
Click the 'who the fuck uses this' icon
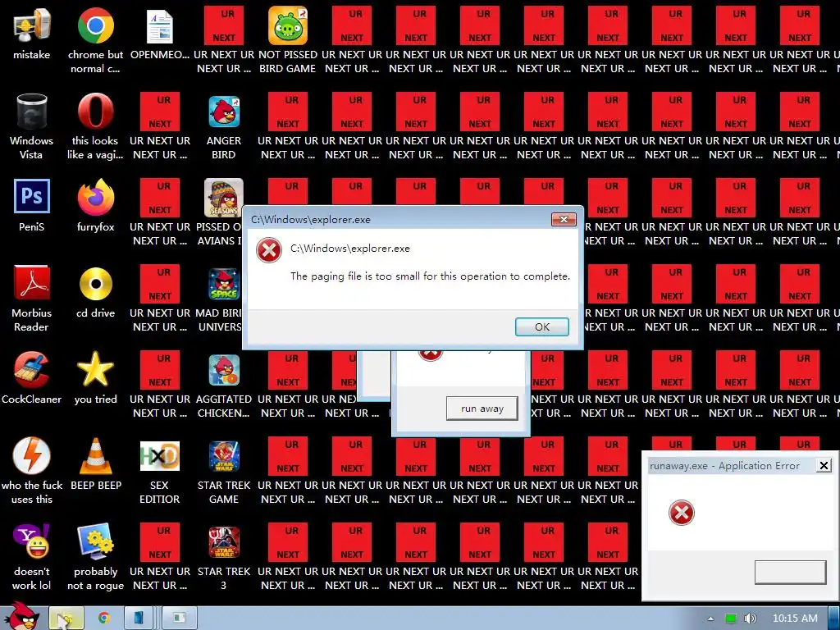coord(32,455)
